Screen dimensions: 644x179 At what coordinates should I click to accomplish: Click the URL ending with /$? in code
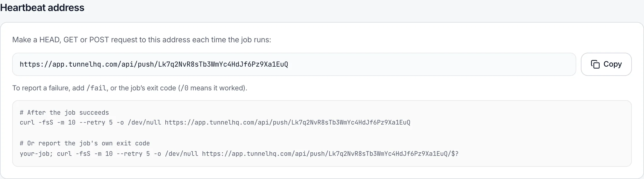coord(330,154)
